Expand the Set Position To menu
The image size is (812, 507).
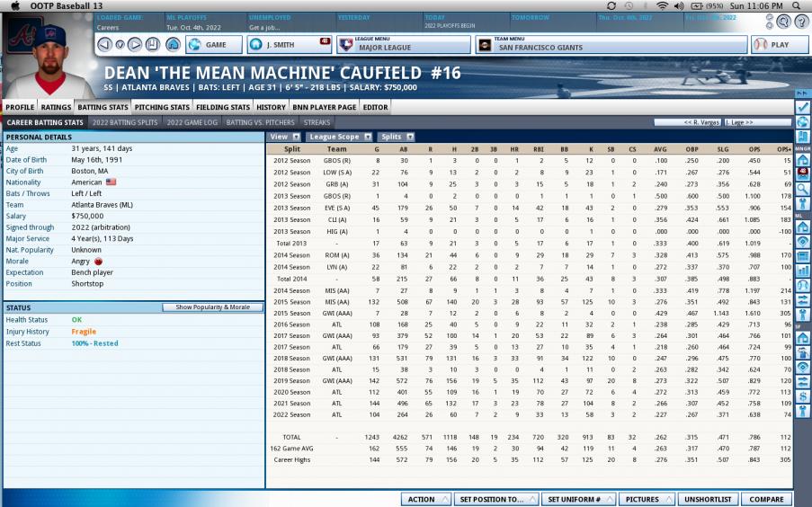click(x=495, y=499)
